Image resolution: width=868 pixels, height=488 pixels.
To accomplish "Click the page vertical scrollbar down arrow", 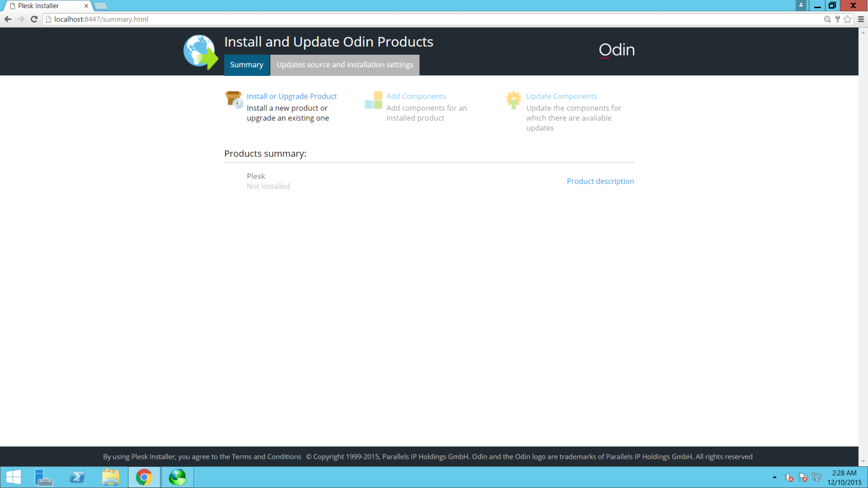I will pyautogui.click(x=863, y=462).
